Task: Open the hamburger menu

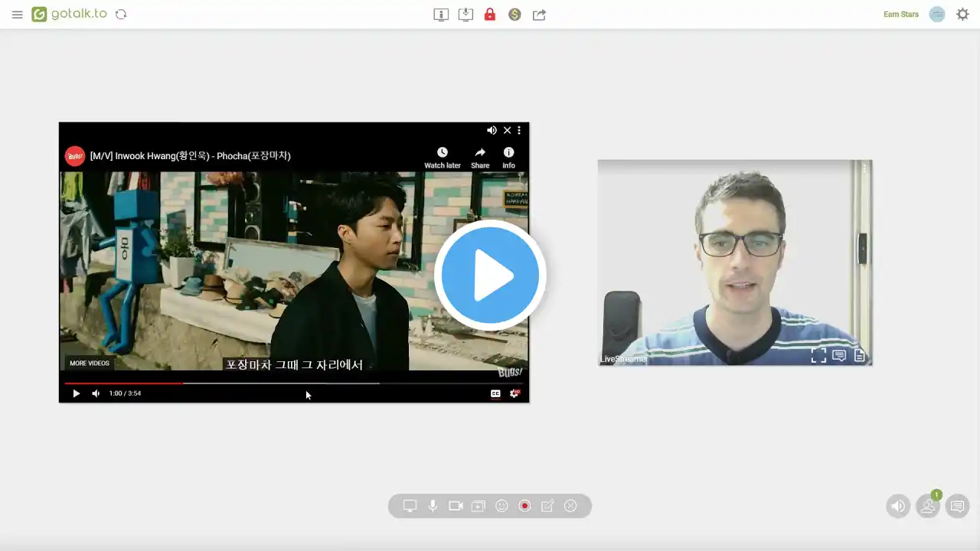Action: click(18, 15)
